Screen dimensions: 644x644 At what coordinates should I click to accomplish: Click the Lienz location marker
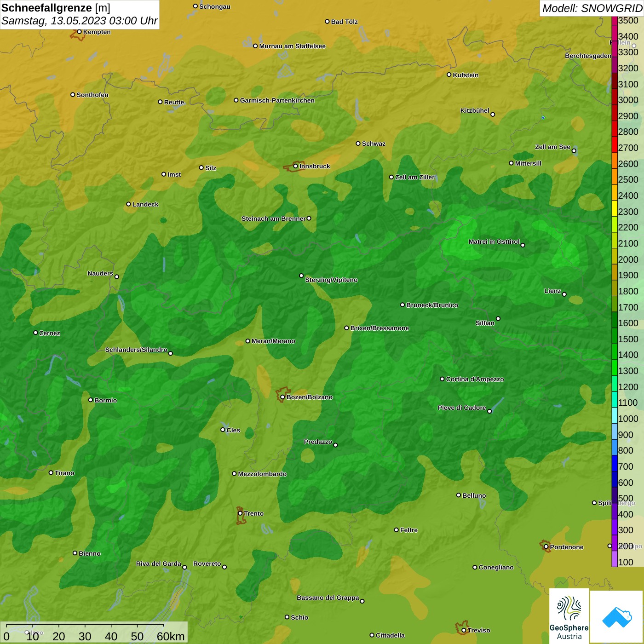click(x=564, y=294)
